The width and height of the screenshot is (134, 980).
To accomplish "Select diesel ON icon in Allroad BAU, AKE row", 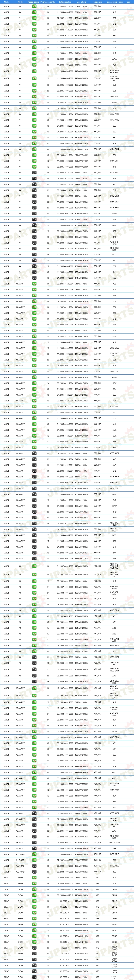I will click(34, 866).
